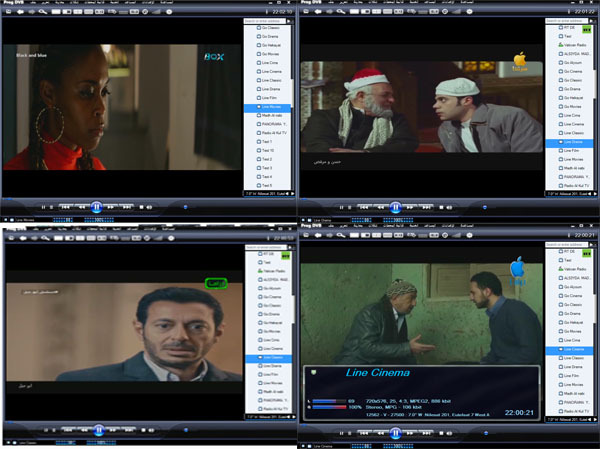This screenshot has width=600, height=449.
Task: Mute the speaker icon in Line Movies window
Action: pyautogui.click(x=149, y=207)
